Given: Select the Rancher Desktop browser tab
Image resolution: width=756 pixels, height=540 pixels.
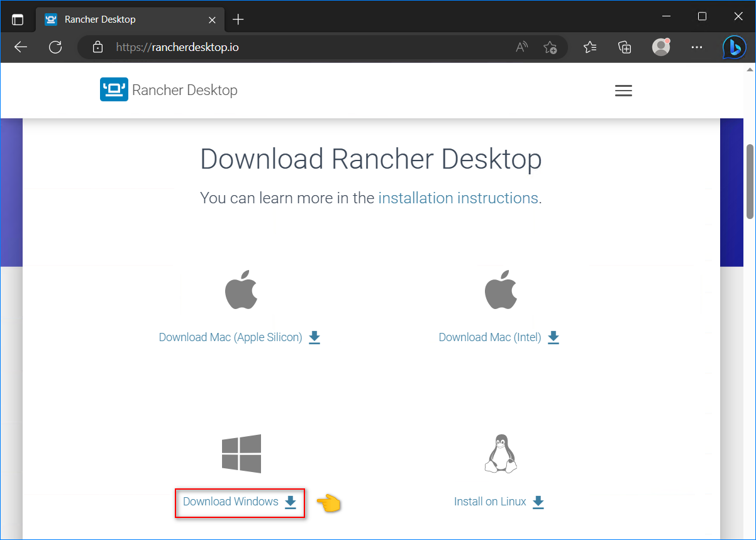Looking at the screenshot, I should 130,20.
